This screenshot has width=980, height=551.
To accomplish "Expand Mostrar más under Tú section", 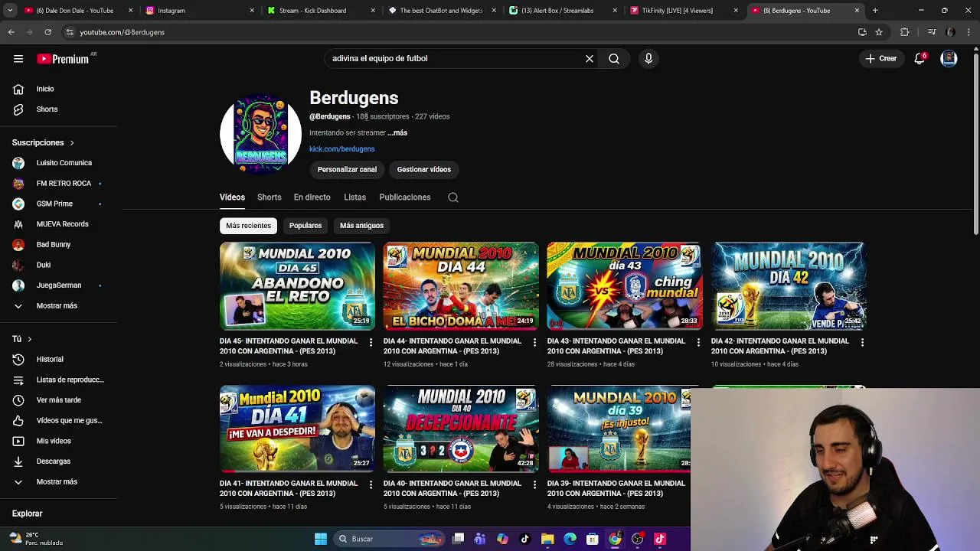I will tap(58, 482).
